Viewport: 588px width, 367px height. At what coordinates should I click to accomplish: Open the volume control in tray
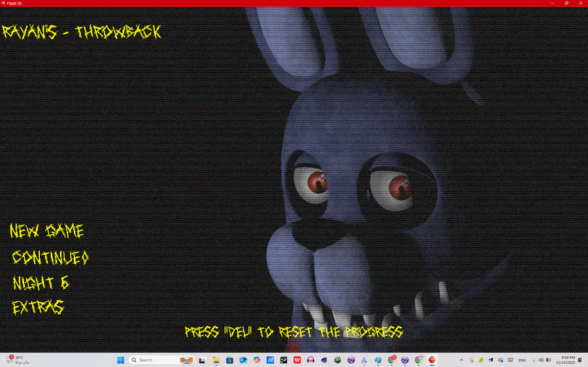541,360
